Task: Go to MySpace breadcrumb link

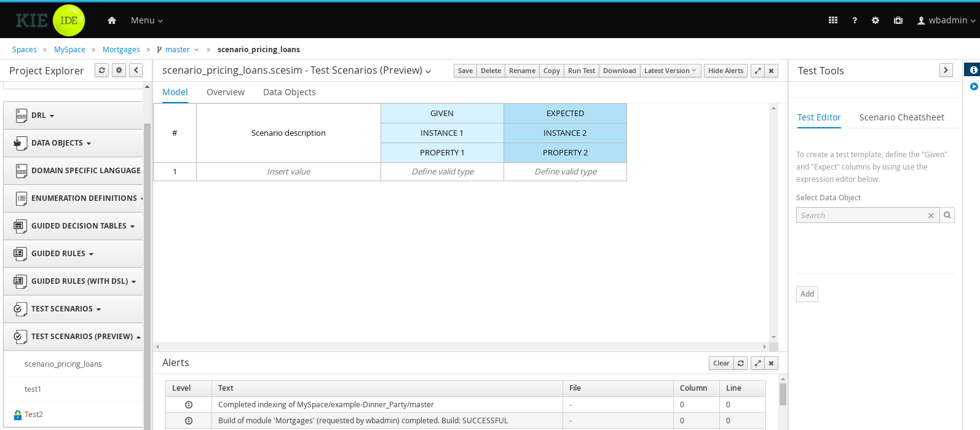Action: point(69,50)
